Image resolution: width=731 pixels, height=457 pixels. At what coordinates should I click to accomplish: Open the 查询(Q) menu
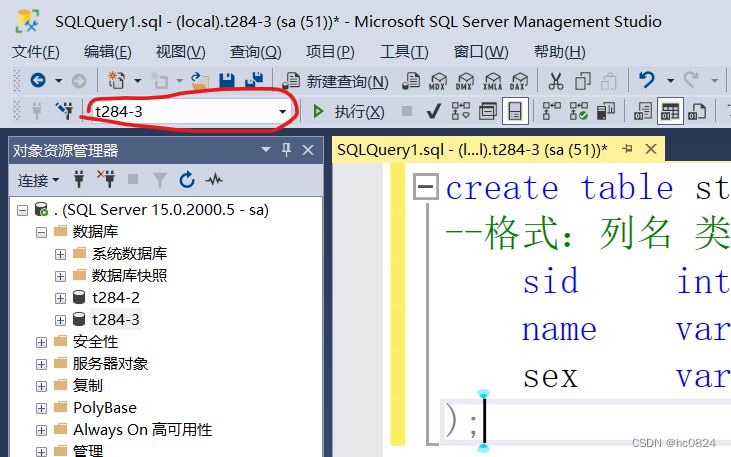tap(255, 52)
